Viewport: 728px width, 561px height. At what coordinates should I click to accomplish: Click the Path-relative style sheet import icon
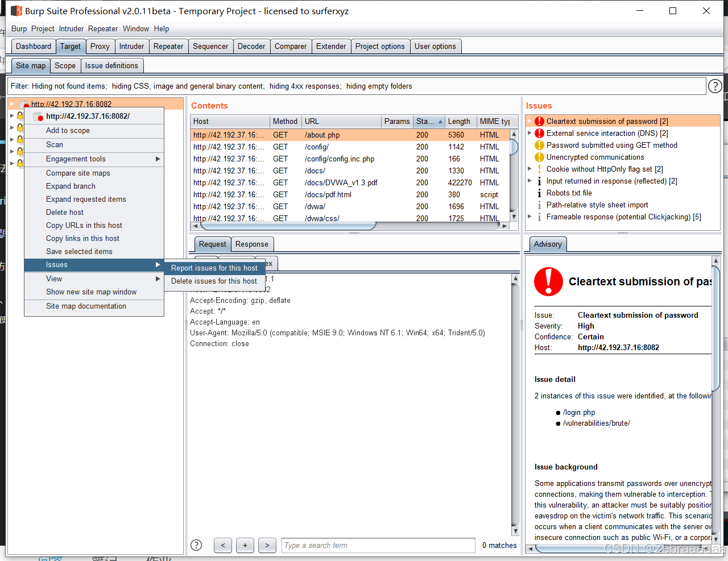pos(539,205)
